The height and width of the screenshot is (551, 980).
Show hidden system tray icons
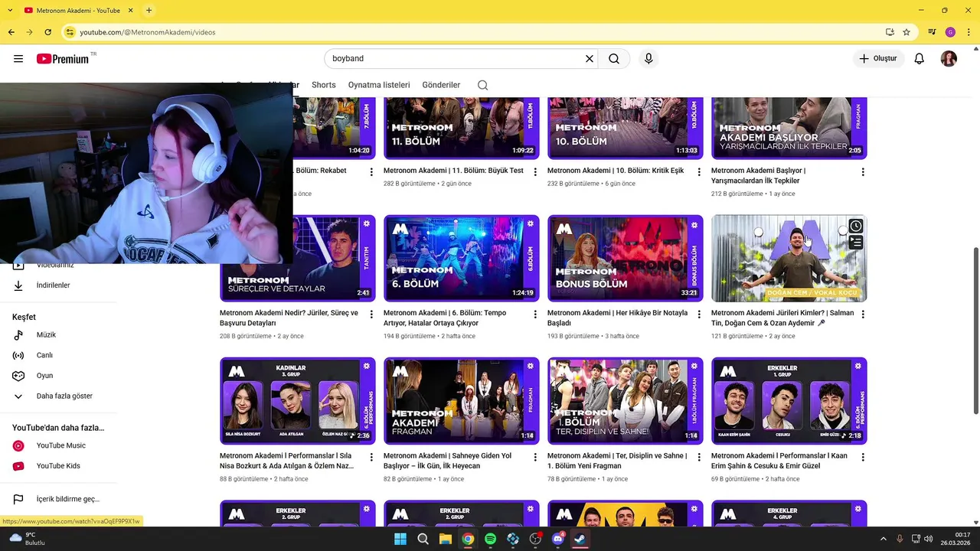883,539
